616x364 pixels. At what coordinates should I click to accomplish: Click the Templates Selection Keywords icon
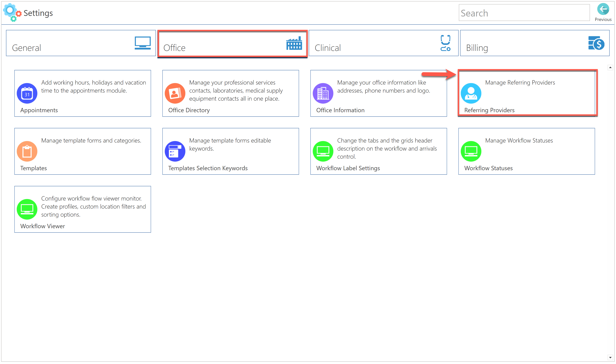coord(175,151)
